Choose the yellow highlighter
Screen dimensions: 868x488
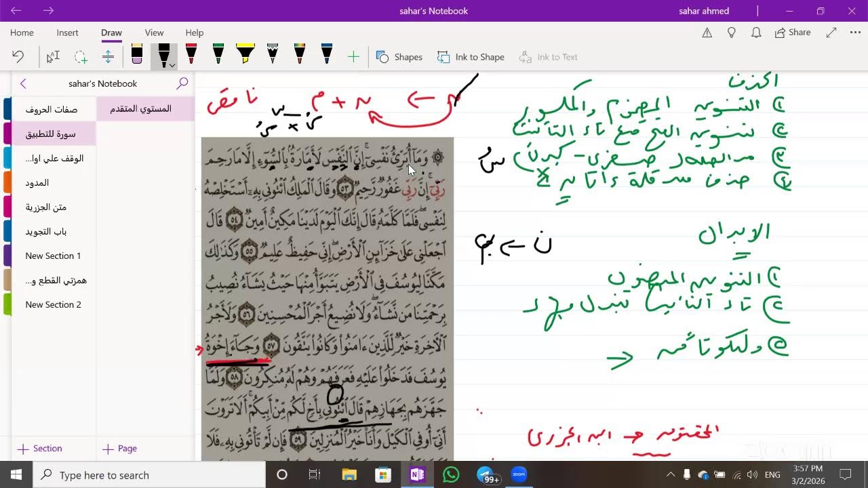point(245,55)
